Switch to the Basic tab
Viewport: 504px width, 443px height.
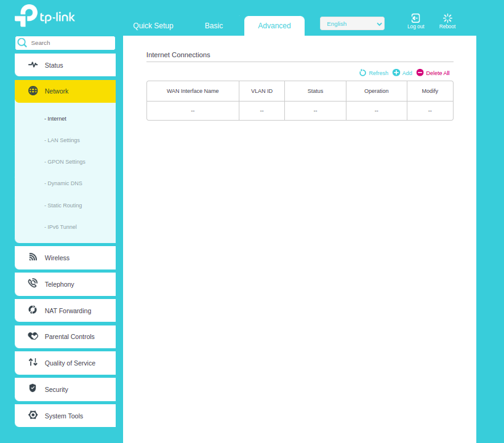pos(214,26)
